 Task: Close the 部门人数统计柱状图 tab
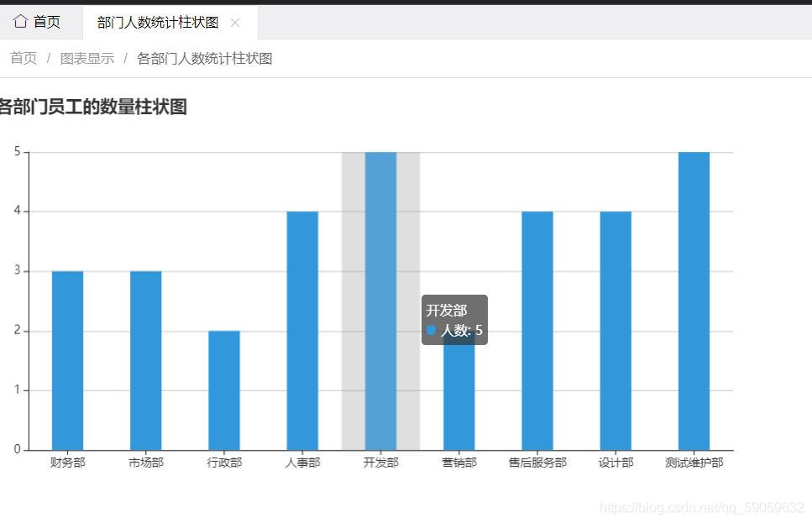click(x=235, y=23)
